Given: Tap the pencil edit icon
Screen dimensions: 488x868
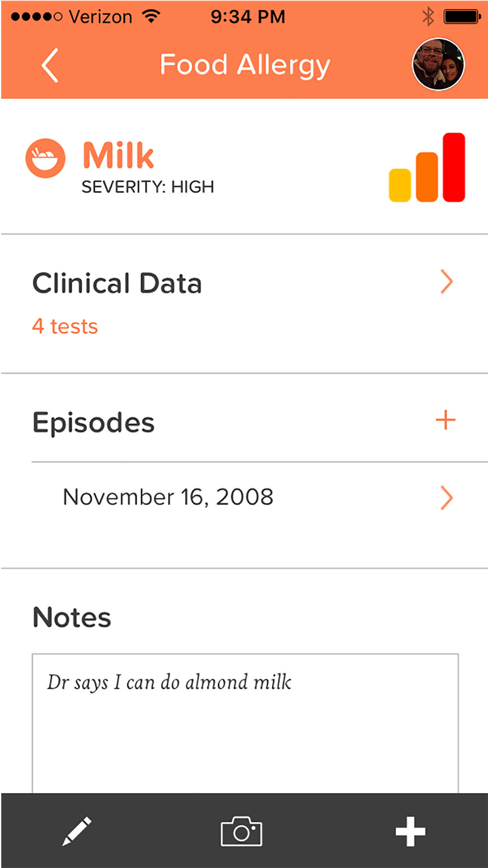Looking at the screenshot, I should click(77, 831).
